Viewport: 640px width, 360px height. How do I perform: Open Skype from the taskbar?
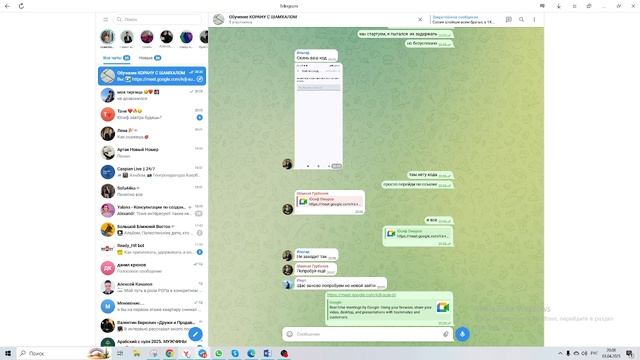tap(235, 353)
